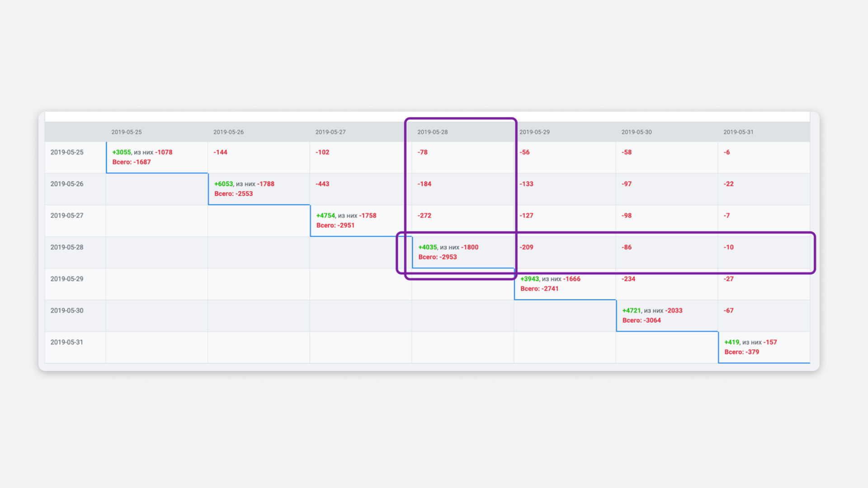The height and width of the screenshot is (488, 868).
Task: Click the 2019-05-30 row label
Action: (x=67, y=310)
